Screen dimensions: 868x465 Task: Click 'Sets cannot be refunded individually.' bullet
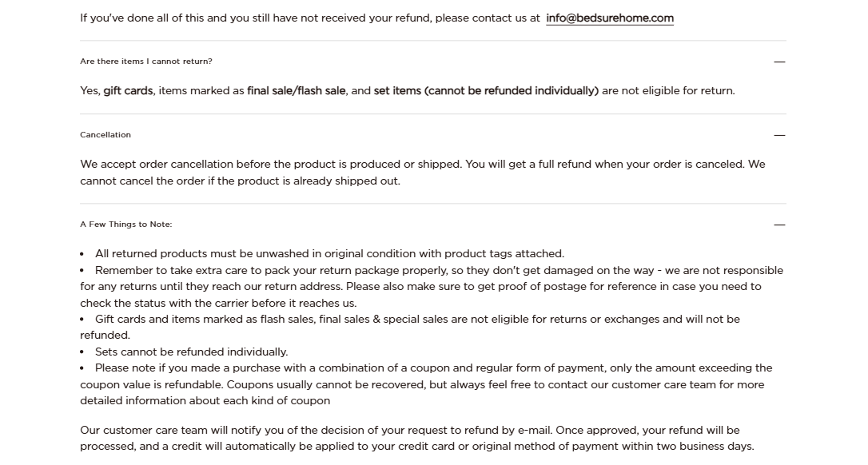point(191,352)
